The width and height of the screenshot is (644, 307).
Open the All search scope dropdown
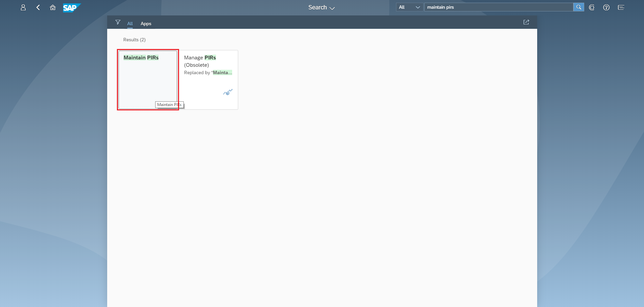(410, 7)
